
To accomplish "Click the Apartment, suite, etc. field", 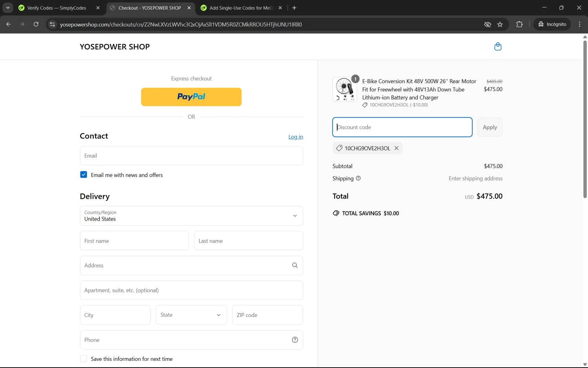I will [x=191, y=290].
